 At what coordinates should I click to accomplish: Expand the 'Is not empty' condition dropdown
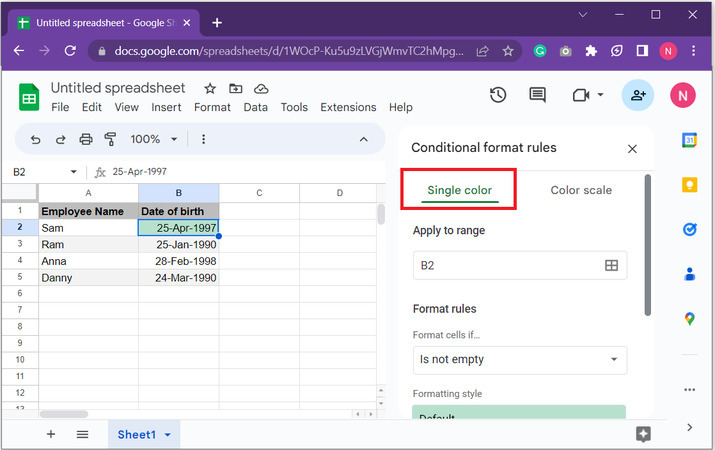(x=520, y=360)
